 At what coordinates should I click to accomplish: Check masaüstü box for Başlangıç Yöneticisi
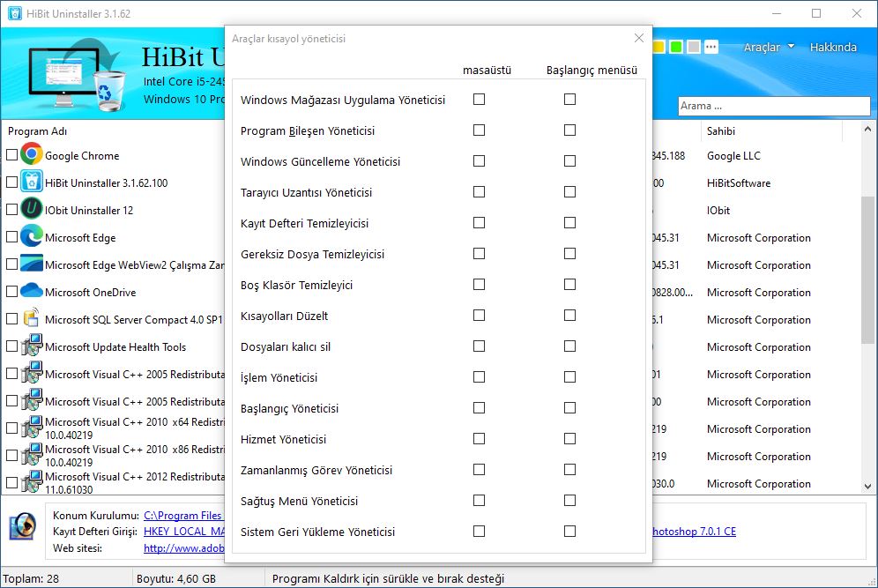[479, 407]
